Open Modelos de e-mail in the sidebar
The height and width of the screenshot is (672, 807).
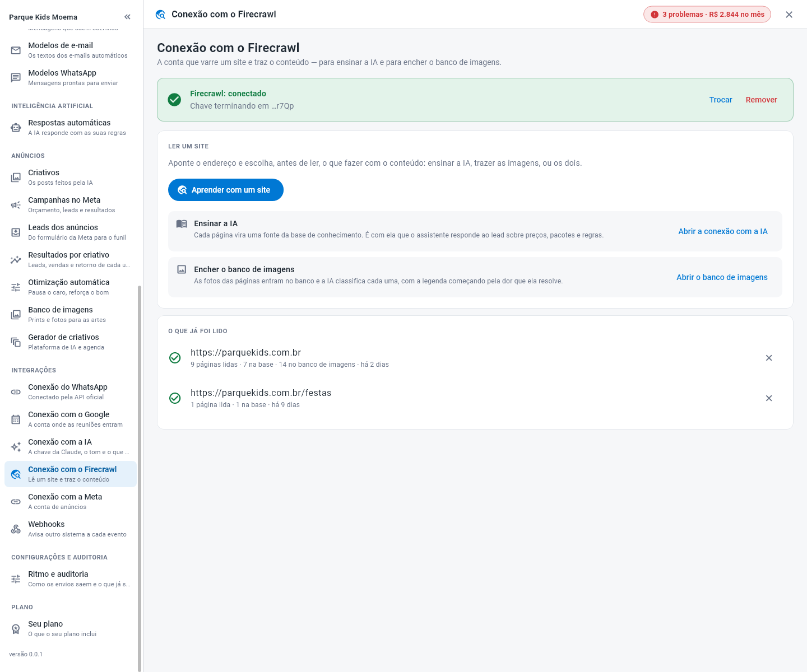[71, 50]
